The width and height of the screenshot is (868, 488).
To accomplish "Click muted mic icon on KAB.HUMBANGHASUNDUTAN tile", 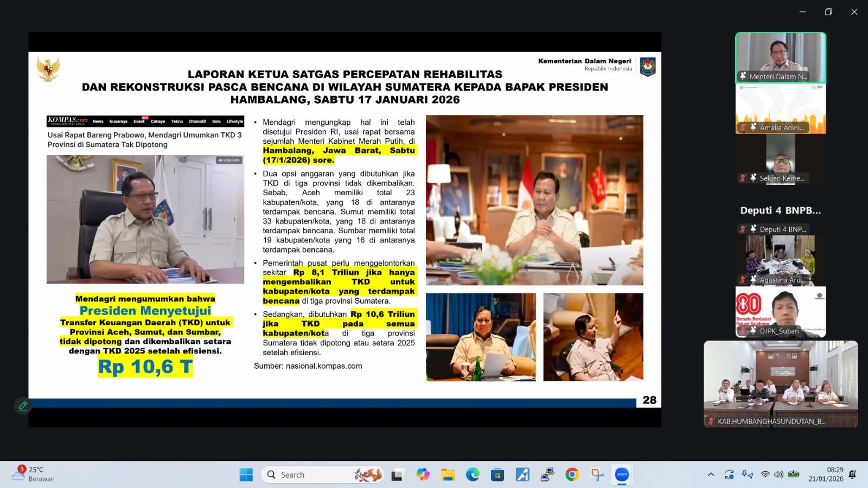I will tap(711, 421).
